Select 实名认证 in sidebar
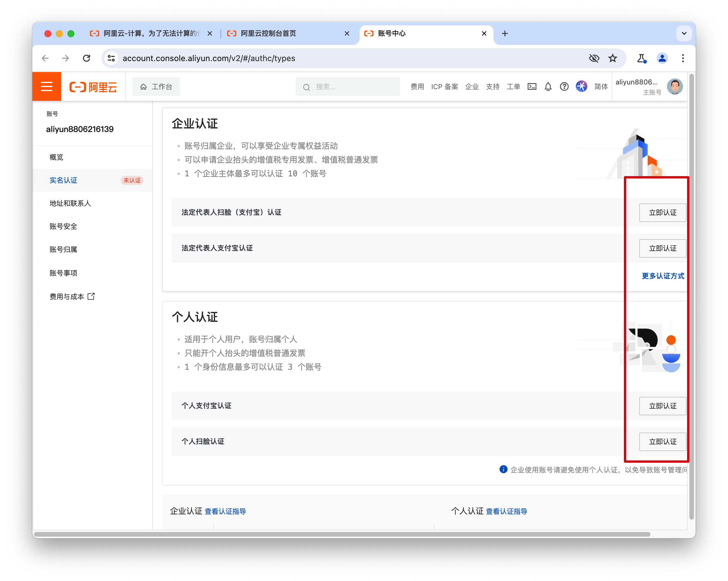728x581 pixels. pyautogui.click(x=63, y=180)
